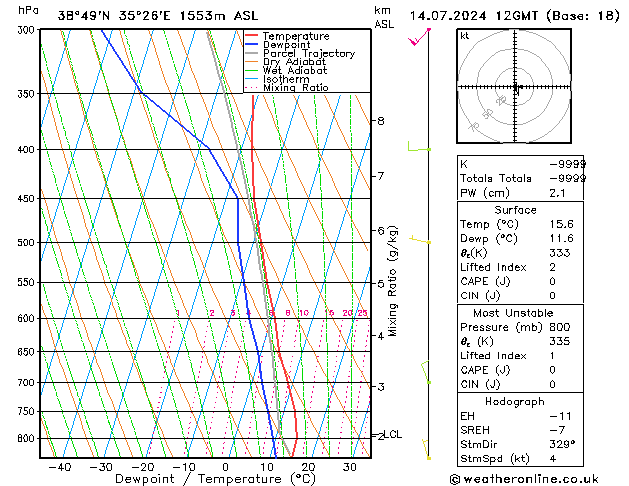The width and height of the screenshot is (629, 486).
Task: Click the weatheronline.co.uk copyright text
Action: (524, 479)
